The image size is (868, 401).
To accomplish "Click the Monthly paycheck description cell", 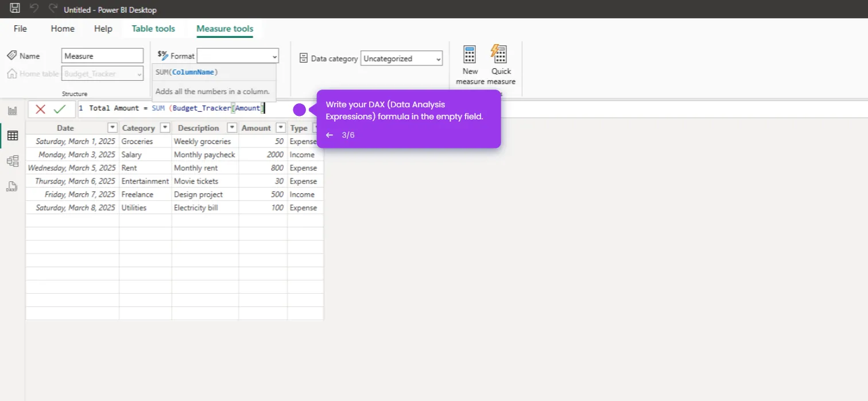I will [x=205, y=154].
